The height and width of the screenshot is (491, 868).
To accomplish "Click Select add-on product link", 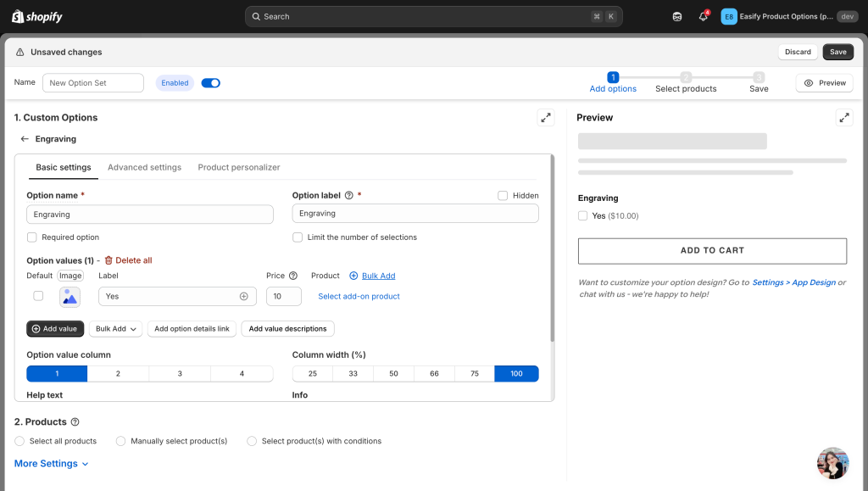I will pyautogui.click(x=359, y=297).
